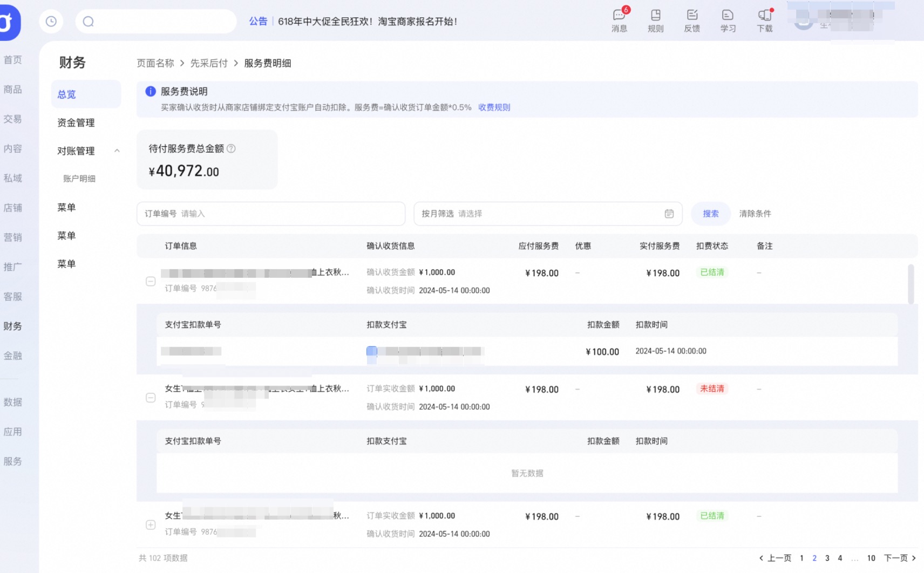Go to 数据 in left sidebar
Viewport: 924px width, 573px height.
[x=13, y=402]
